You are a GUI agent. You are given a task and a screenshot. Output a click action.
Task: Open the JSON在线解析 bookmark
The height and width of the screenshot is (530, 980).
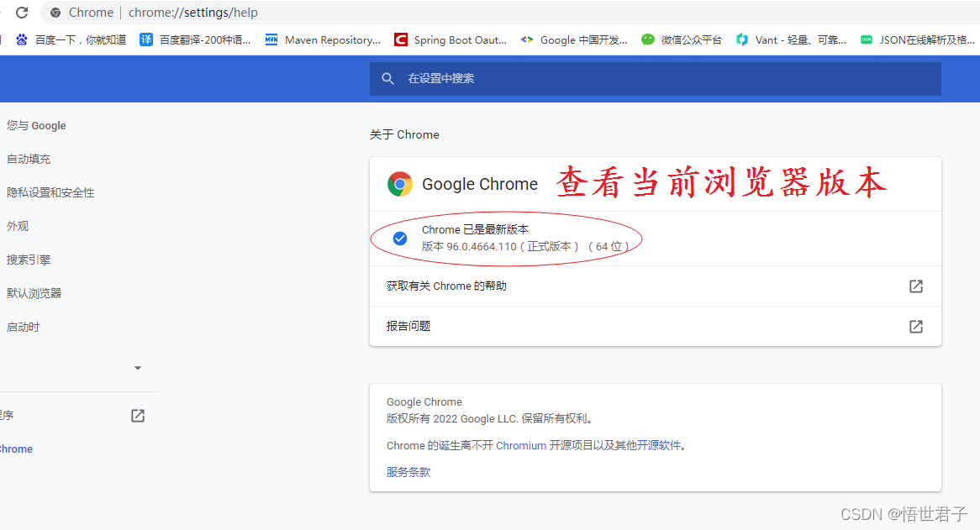(x=918, y=40)
